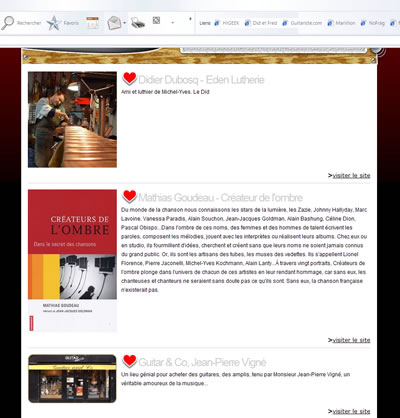Viewport: 400px width, 418px height.
Task: Click the mail envelope toolbar icon
Action: click(x=114, y=23)
